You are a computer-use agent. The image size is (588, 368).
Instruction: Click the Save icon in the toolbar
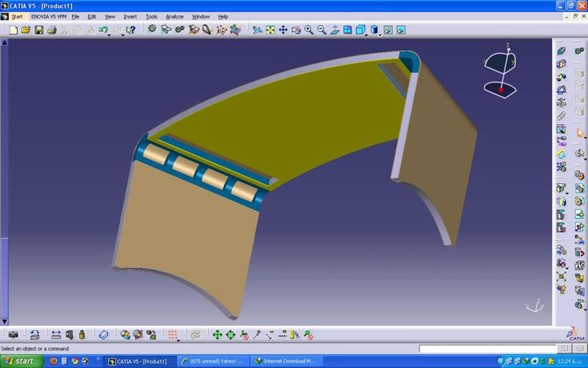click(x=39, y=30)
